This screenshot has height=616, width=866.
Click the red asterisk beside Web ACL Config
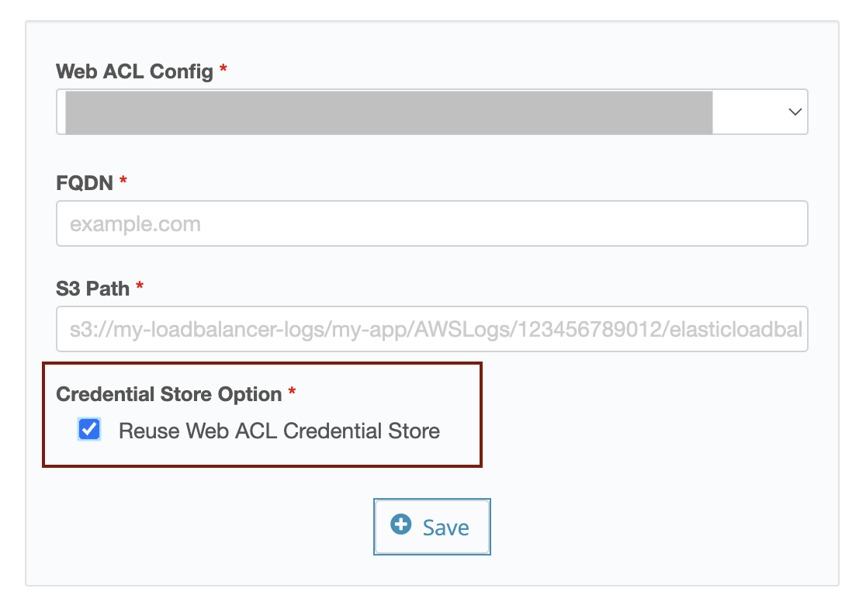click(x=223, y=68)
